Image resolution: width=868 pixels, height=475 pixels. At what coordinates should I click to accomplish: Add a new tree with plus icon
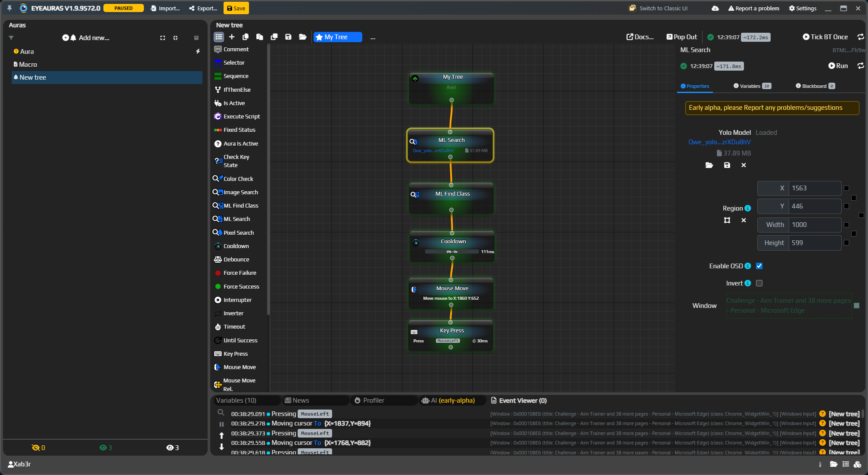[232, 37]
